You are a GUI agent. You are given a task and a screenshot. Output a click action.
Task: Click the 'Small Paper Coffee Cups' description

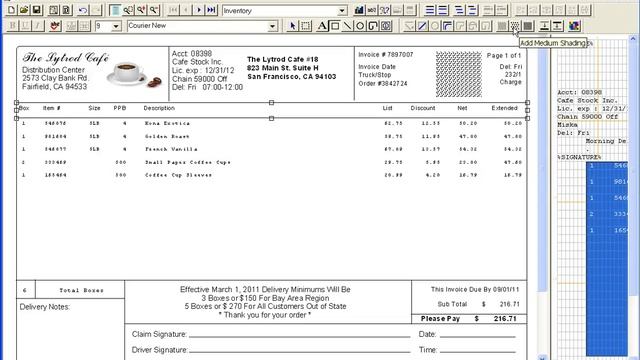(x=188, y=162)
